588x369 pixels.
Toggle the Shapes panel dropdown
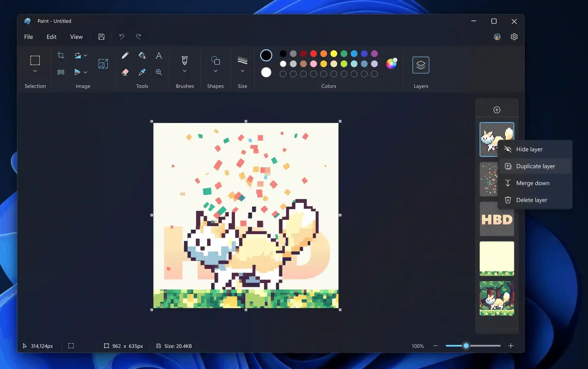(x=215, y=71)
